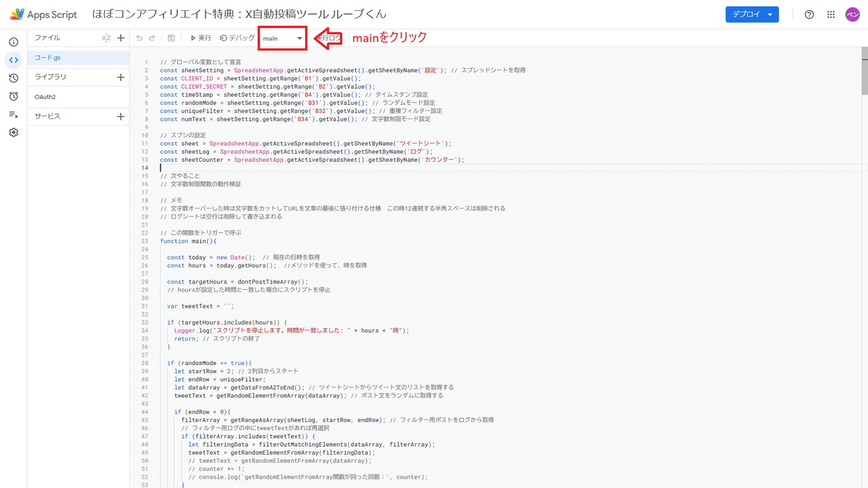Screen dimensions: 868x488
Task: Click the const sheetCounter code line
Action: click(x=312, y=160)
